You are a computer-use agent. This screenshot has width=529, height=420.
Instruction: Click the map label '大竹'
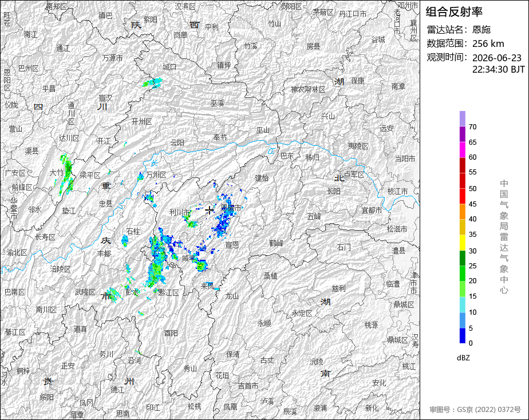pos(56,173)
